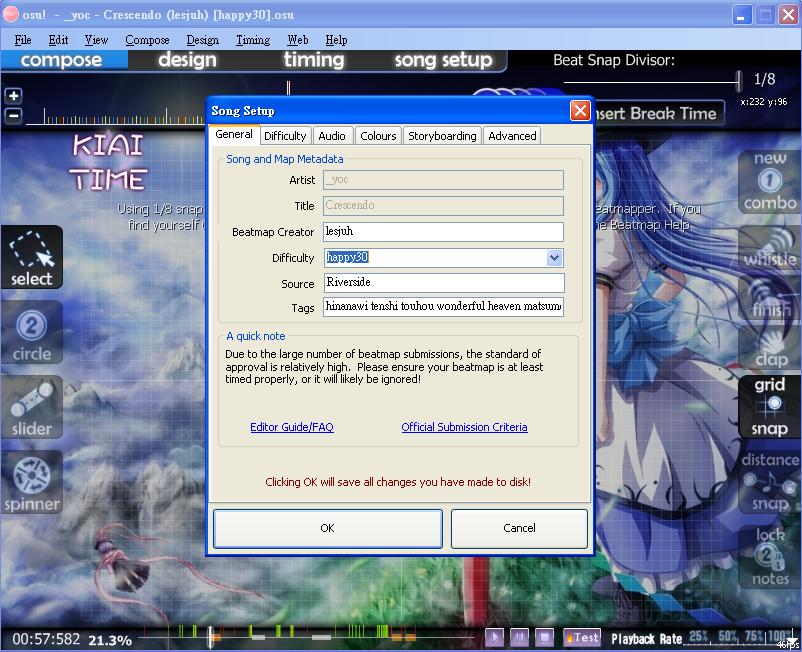Toggle distance snap
The width and height of the screenshot is (802, 652).
[770, 482]
